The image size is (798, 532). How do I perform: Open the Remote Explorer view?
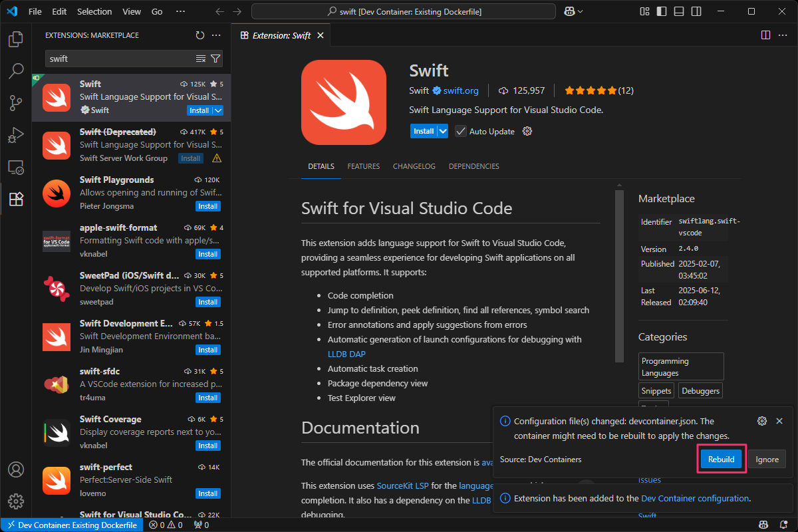[16, 167]
